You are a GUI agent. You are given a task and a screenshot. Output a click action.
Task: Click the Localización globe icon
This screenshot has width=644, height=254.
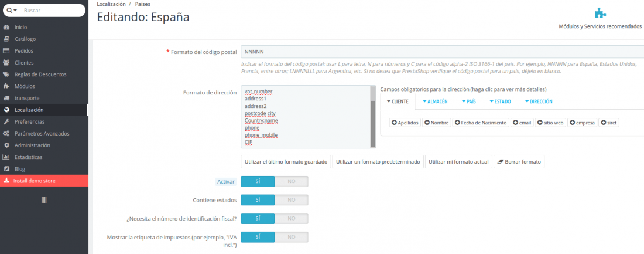6,110
